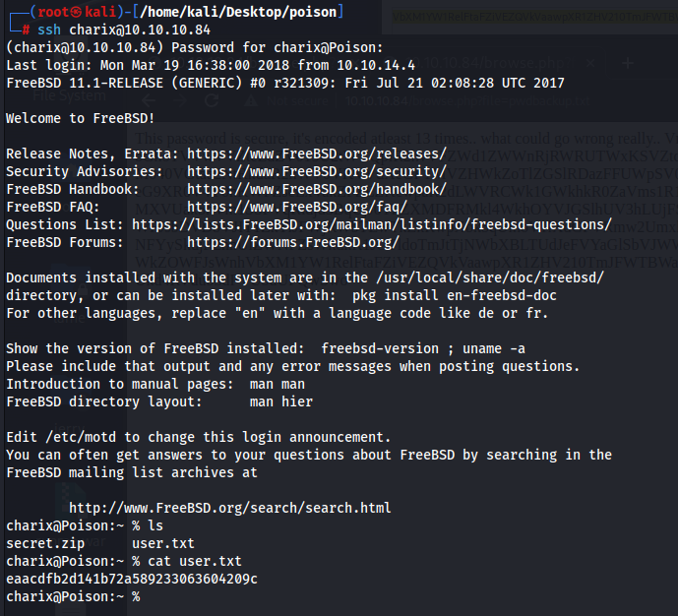This screenshot has height=616, width=678.
Task: Click the faint browser back arrow
Action: [x=149, y=101]
